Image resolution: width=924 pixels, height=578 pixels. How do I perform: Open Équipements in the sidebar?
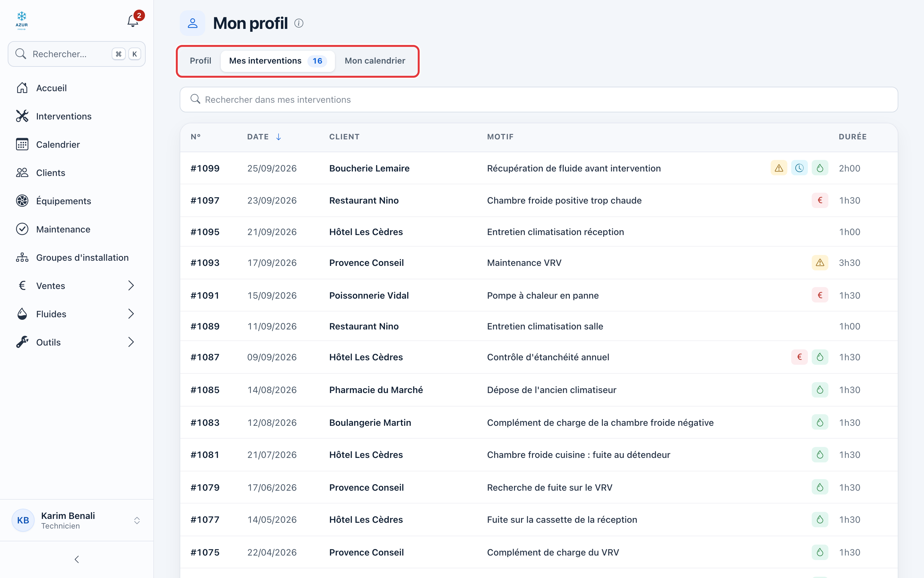[76, 201]
